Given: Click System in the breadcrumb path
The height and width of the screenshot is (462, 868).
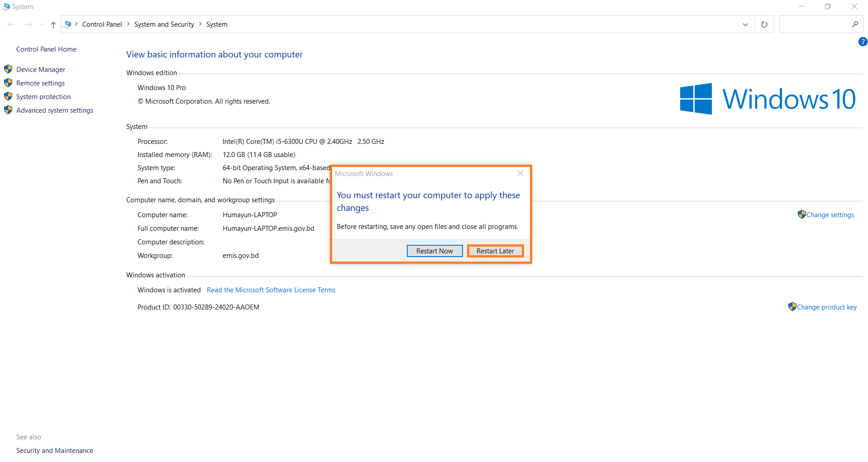Looking at the screenshot, I should coord(217,24).
